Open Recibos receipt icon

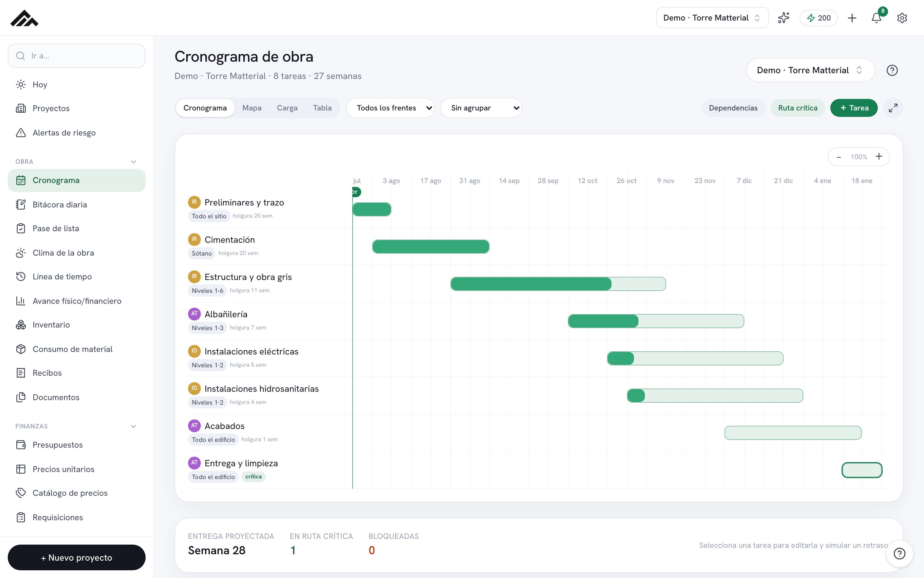click(21, 373)
